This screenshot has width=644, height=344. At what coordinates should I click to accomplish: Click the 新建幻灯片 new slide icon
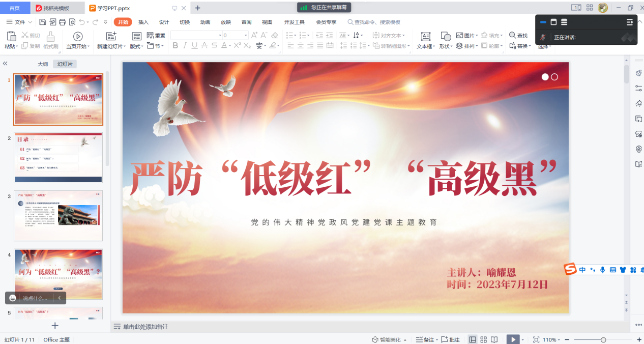pos(111,36)
